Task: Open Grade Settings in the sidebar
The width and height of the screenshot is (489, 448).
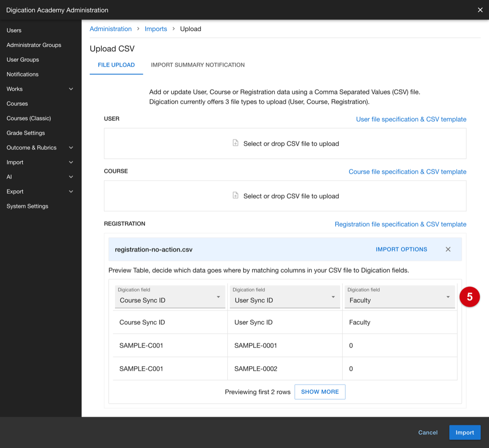Action: point(25,133)
